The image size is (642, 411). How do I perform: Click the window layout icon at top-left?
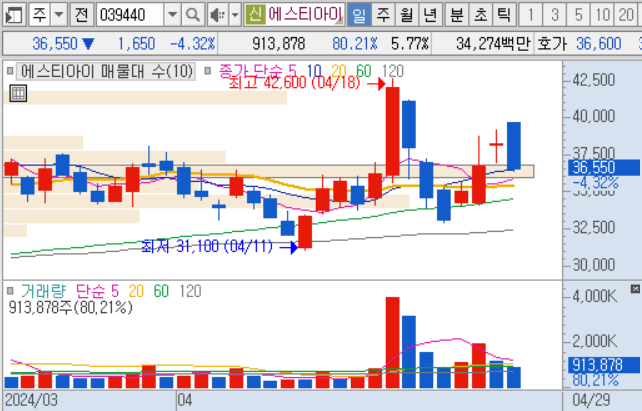(13, 15)
